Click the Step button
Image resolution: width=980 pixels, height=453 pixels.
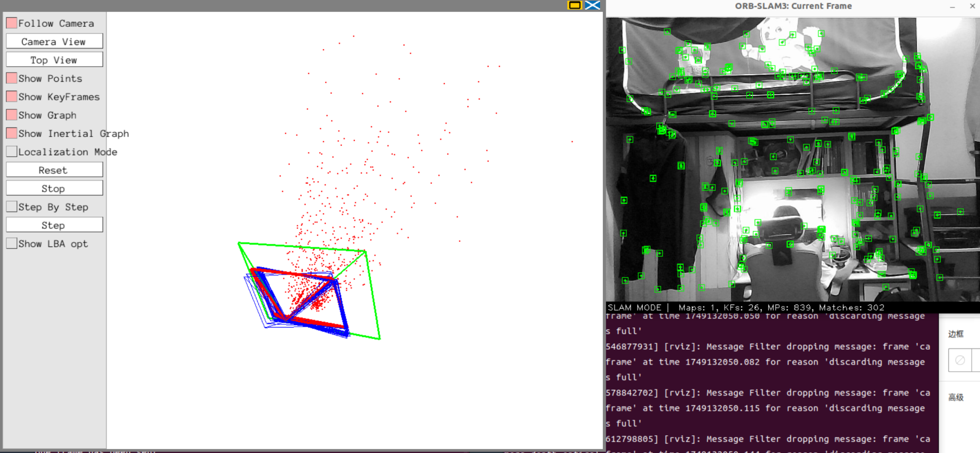tap(54, 225)
